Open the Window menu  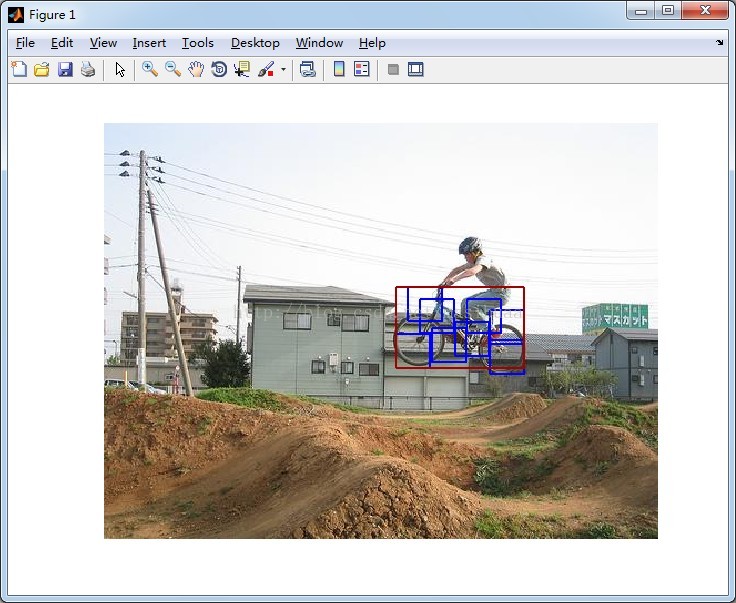[319, 43]
